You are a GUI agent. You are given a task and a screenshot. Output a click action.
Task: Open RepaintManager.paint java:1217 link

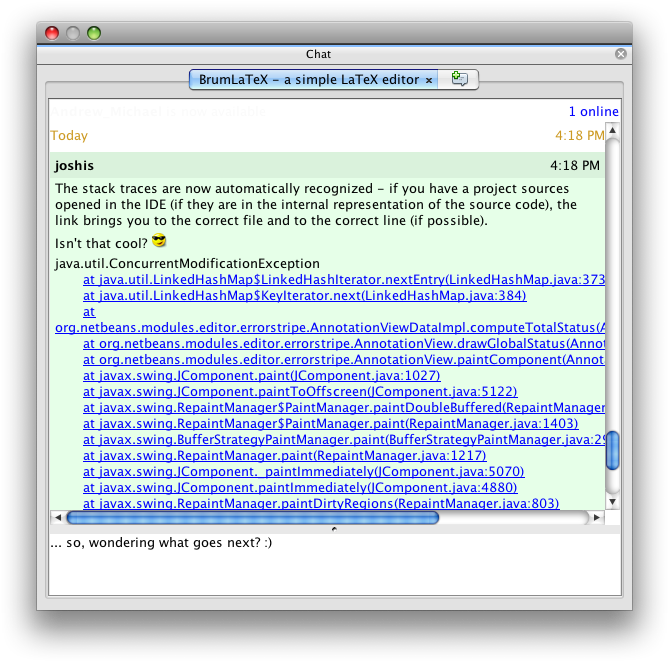pos(285,456)
